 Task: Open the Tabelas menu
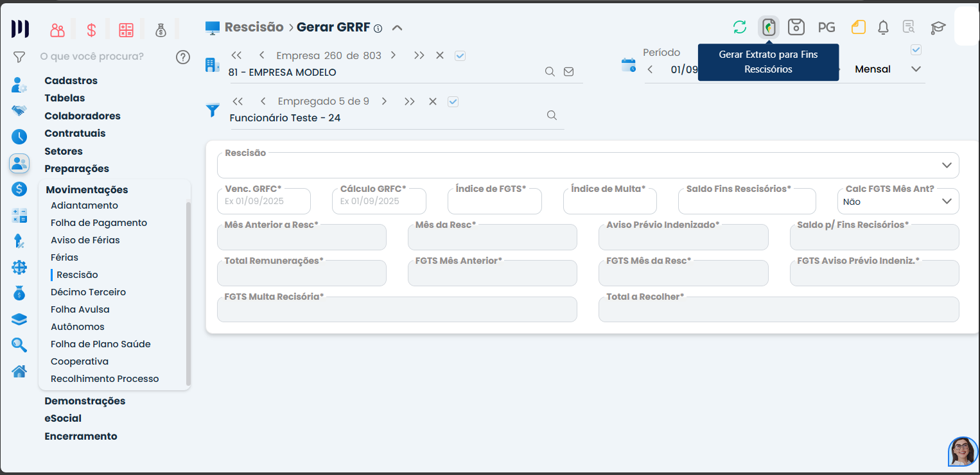tap(65, 98)
